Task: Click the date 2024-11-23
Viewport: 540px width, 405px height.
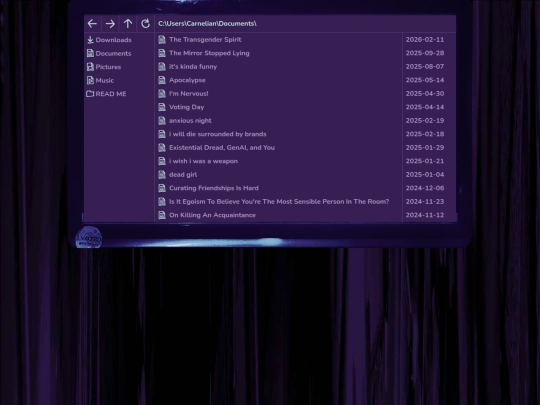Action: [425, 201]
